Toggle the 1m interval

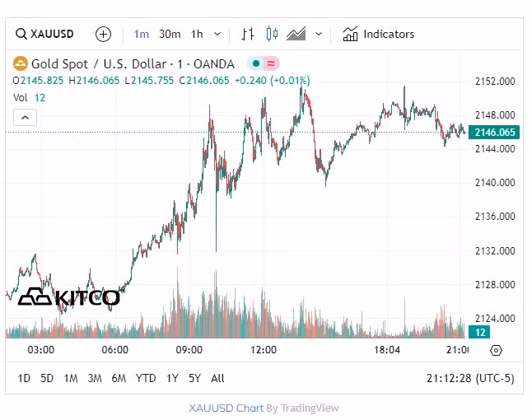(142, 34)
